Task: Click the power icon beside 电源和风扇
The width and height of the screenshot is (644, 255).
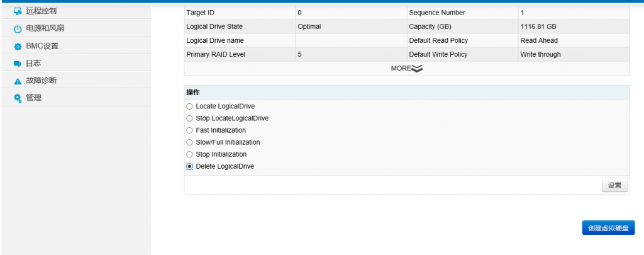Action: point(18,29)
